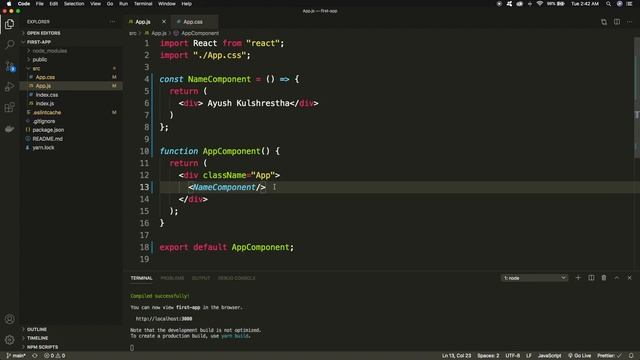The height and width of the screenshot is (360, 640).
Task: Click the JavaScript language mode in status bar
Action: (549, 356)
